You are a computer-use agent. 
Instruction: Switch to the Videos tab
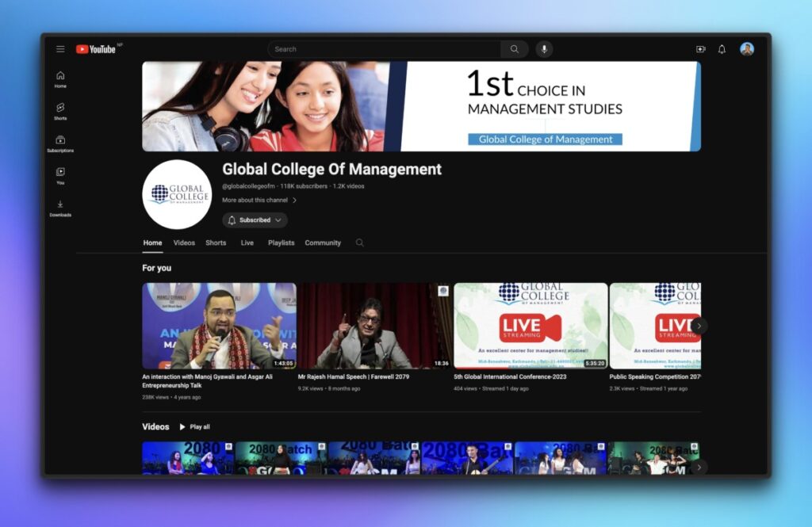pos(184,242)
